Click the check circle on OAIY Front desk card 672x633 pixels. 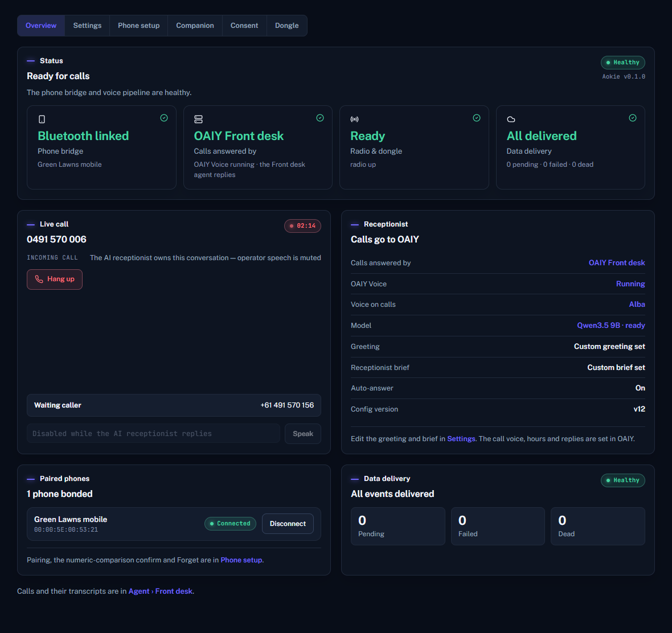[x=319, y=118]
